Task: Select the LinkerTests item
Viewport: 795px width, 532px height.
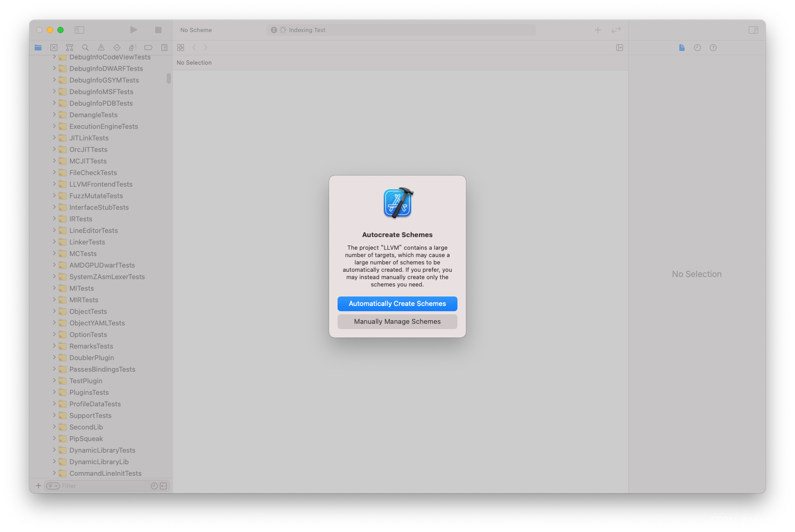Action: [x=87, y=242]
